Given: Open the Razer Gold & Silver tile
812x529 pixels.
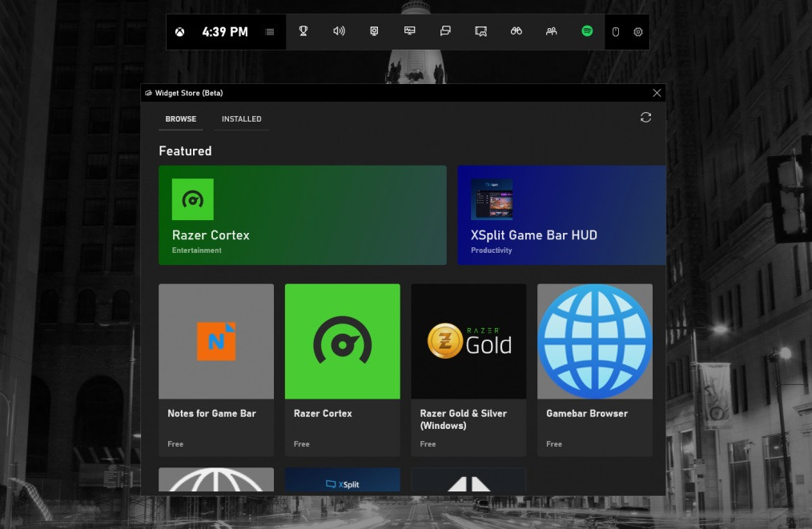Looking at the screenshot, I should [x=468, y=370].
